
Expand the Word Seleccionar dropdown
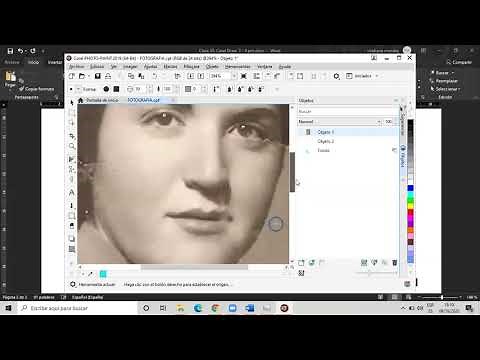click(445, 89)
